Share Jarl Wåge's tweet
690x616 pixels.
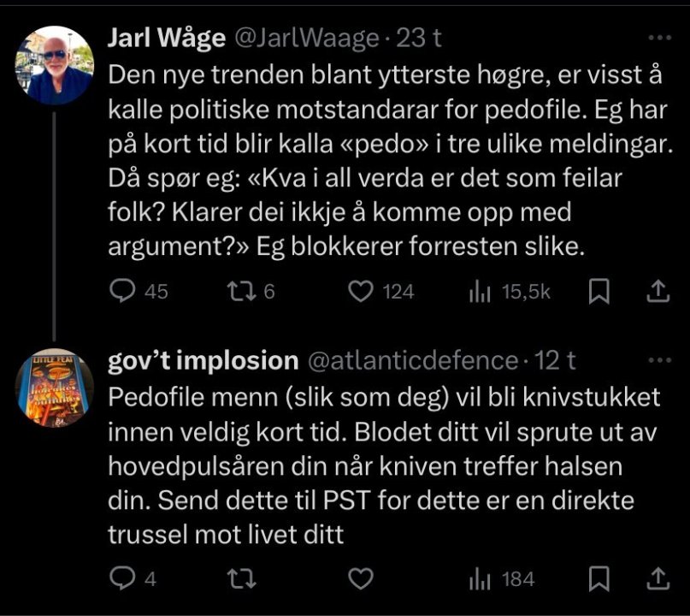tap(657, 292)
